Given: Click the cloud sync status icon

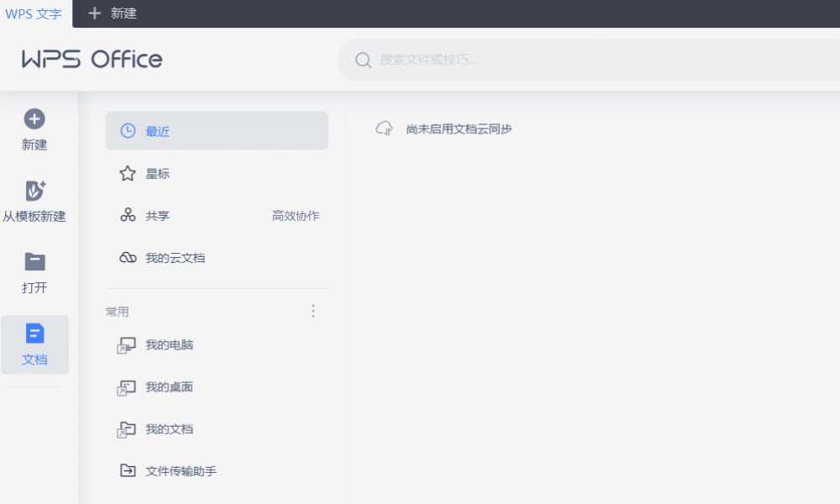Looking at the screenshot, I should click(385, 129).
